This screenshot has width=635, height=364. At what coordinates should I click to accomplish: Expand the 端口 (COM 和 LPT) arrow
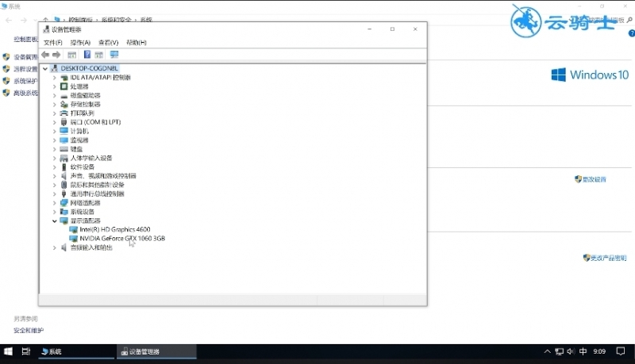pos(54,122)
